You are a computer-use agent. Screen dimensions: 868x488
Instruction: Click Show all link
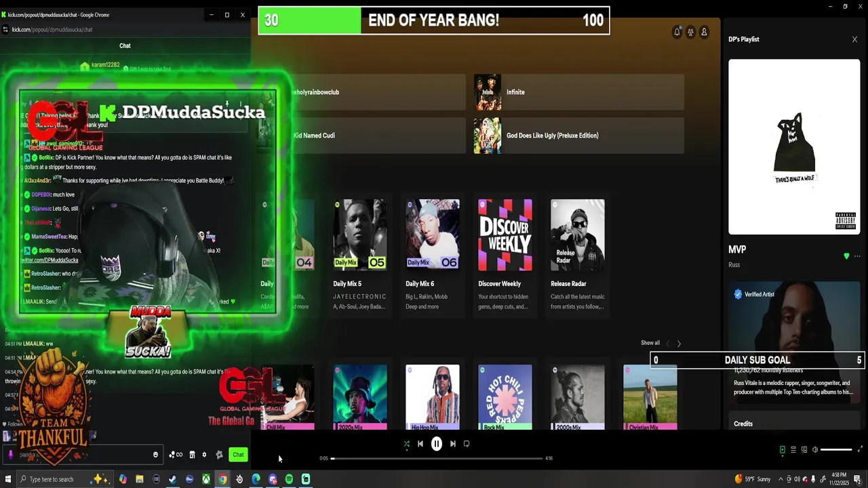[650, 343]
